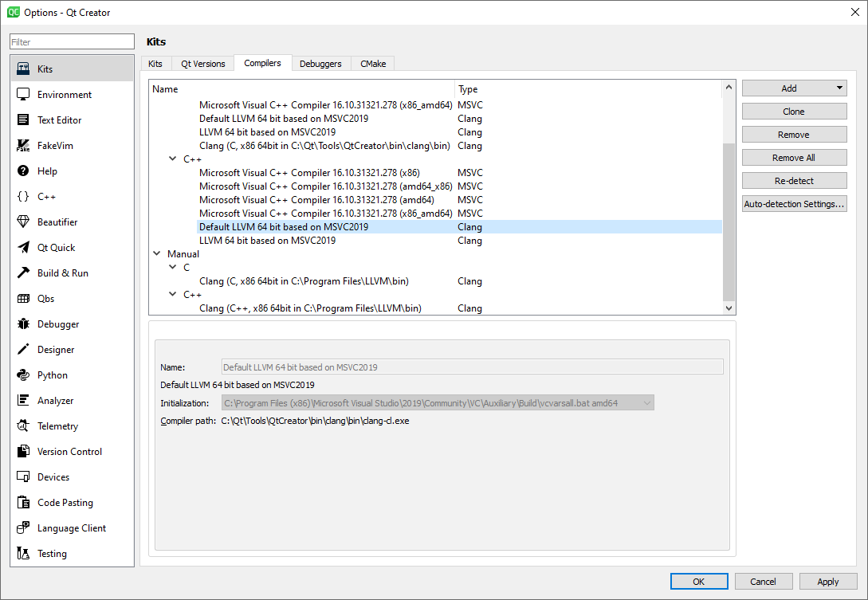
Task: Open the Devices icon
Action: [23, 476]
